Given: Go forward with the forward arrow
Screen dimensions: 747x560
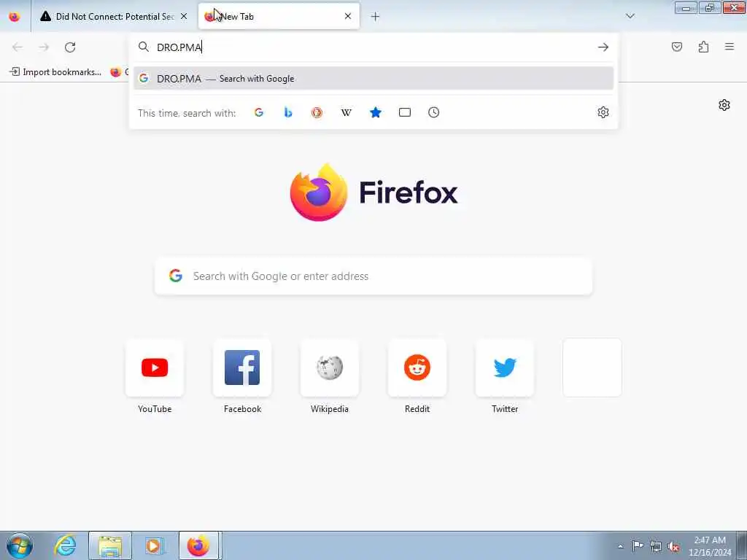Looking at the screenshot, I should (x=43, y=47).
